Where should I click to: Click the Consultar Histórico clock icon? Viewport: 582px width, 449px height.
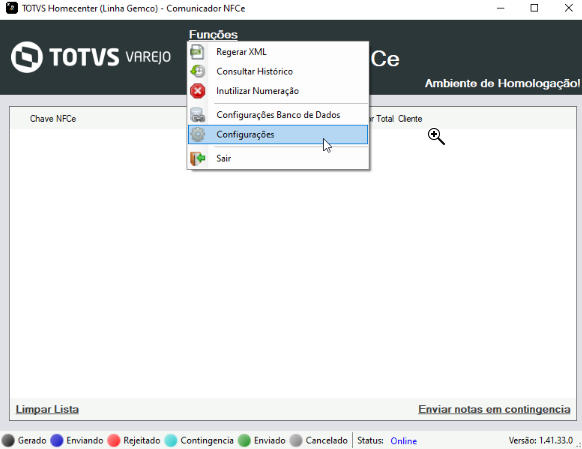click(x=197, y=71)
